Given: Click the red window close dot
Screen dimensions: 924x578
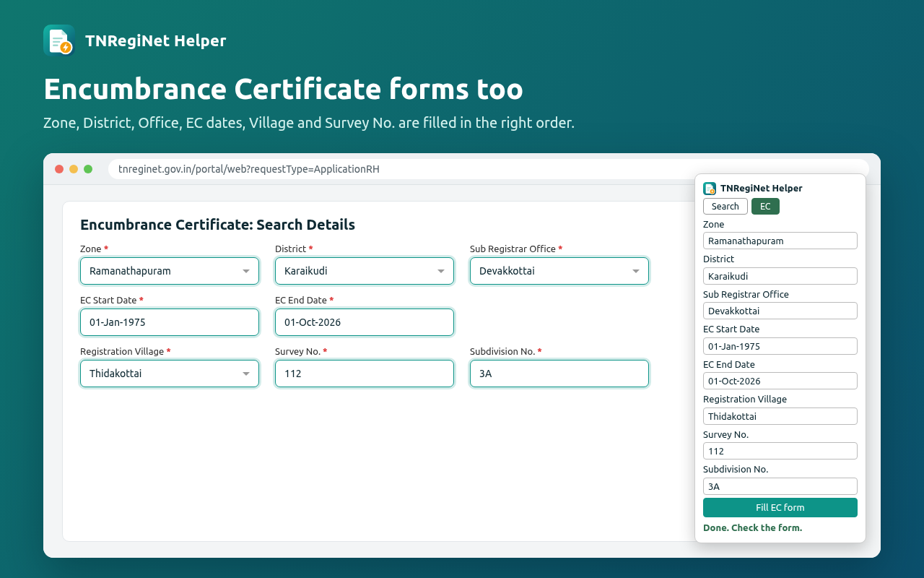Looking at the screenshot, I should tap(59, 169).
